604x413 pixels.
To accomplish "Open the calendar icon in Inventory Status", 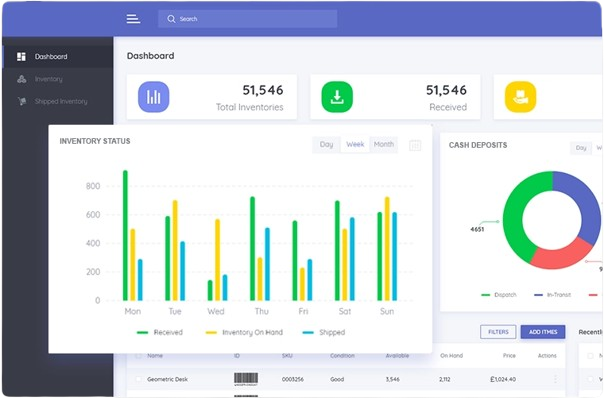I will coord(415,145).
